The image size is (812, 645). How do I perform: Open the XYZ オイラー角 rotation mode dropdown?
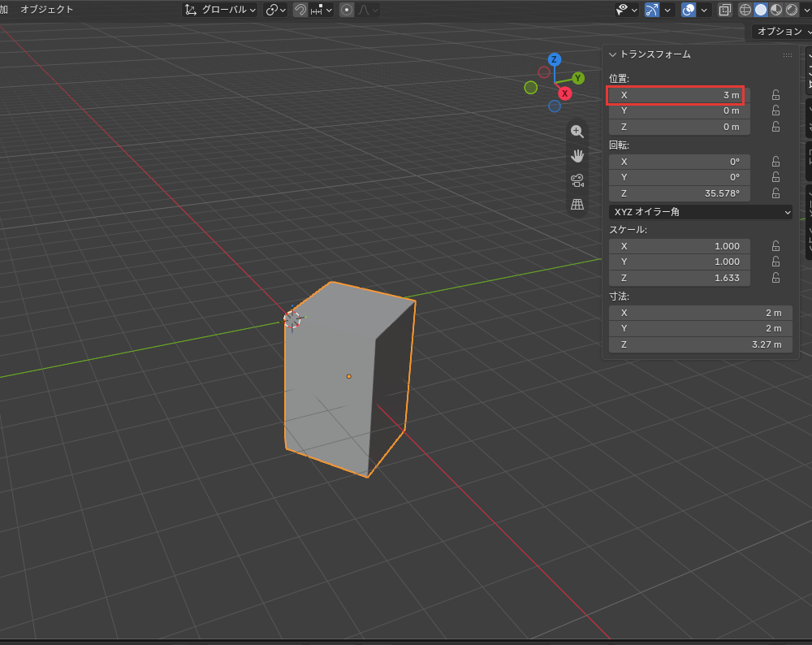[x=700, y=212]
